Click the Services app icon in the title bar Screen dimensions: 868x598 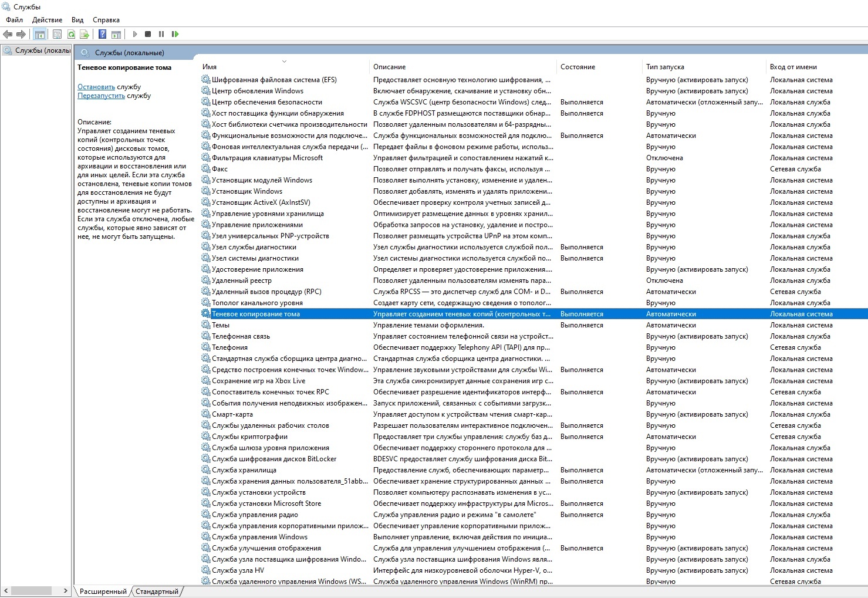(6, 6)
